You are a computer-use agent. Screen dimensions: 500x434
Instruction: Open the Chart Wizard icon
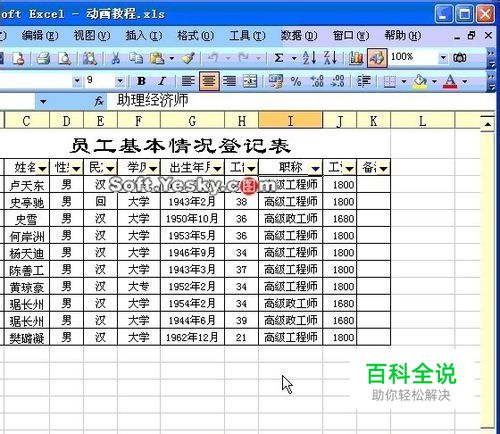[356, 58]
